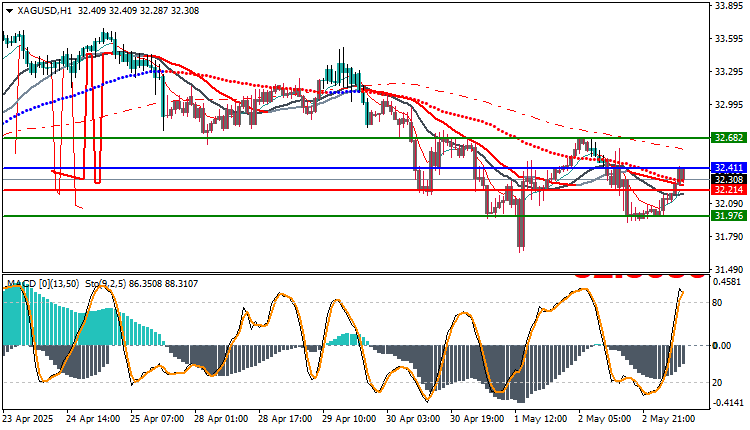Click the 1 May 12:00 time label
This screenshot has width=750, height=430.
pyautogui.click(x=541, y=419)
